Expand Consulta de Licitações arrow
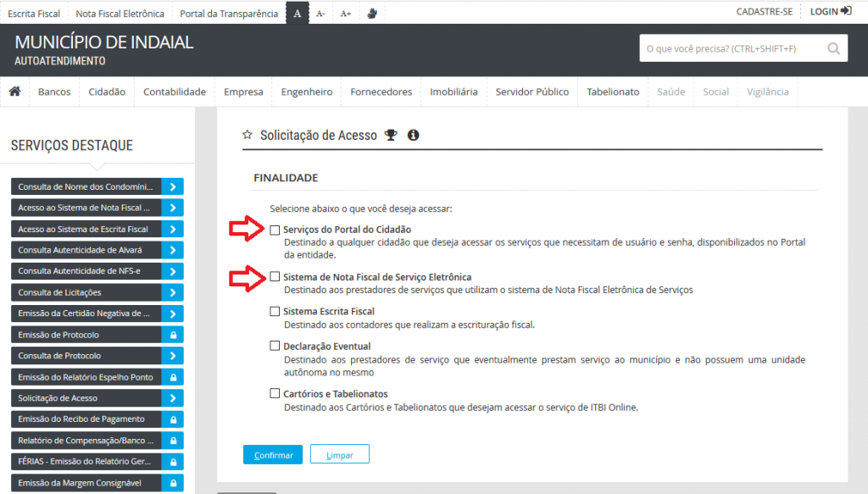The width and height of the screenshot is (868, 494). [x=172, y=292]
